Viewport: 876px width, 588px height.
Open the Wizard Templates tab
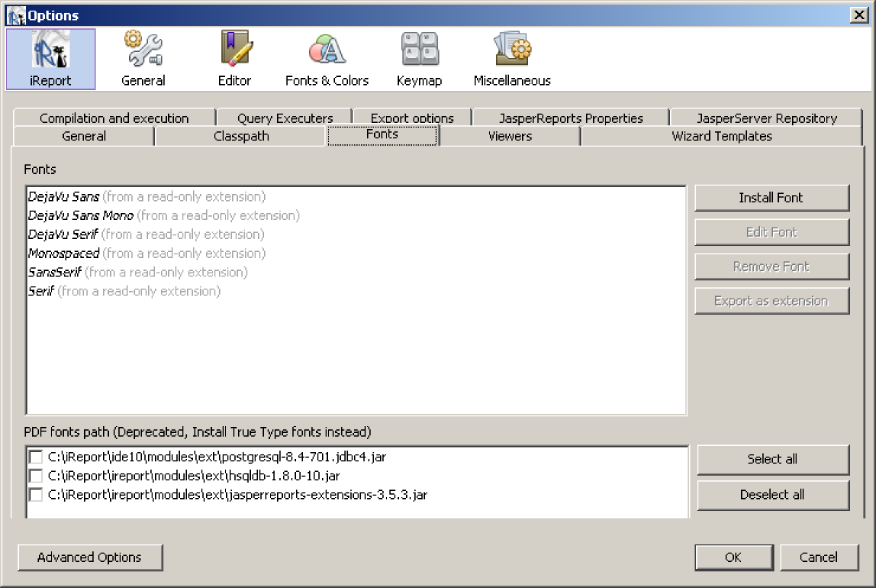721,136
